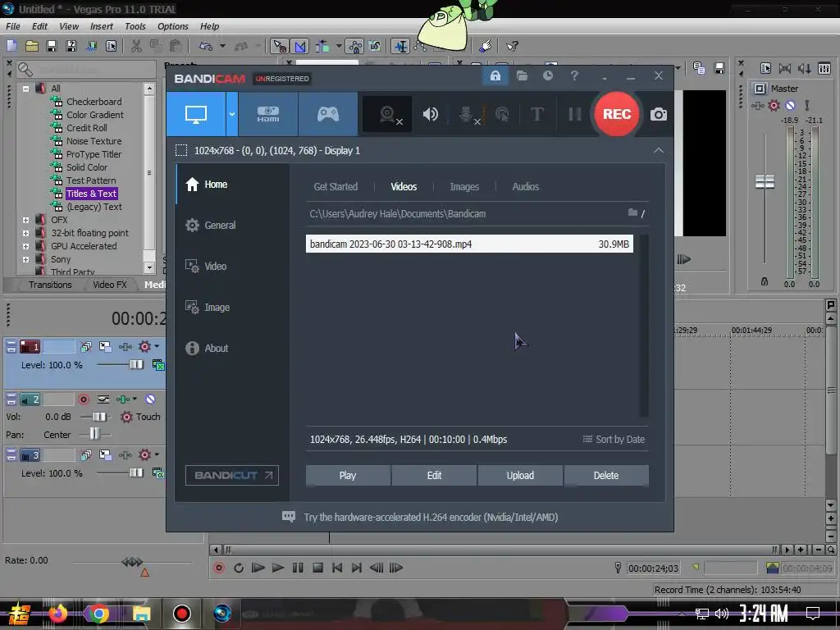The width and height of the screenshot is (840, 630).
Task: Arm track 2 for record
Action: pyautogui.click(x=84, y=399)
